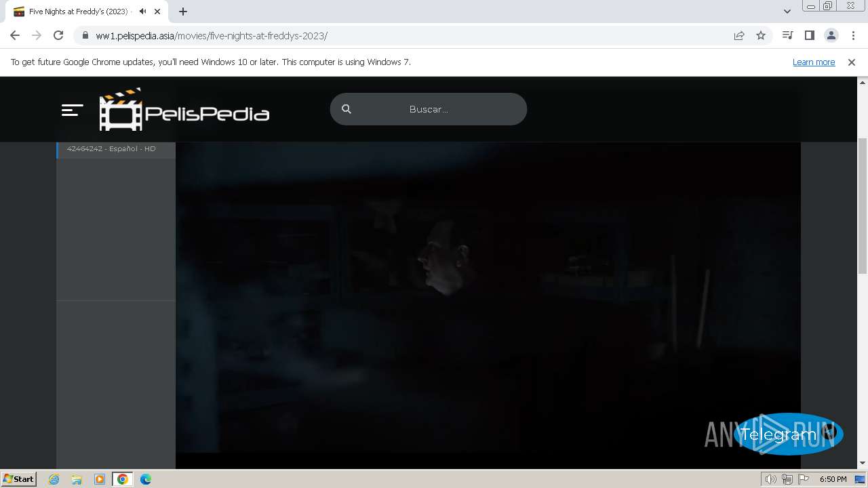Screen dimensions: 868x488
Task: Click the 6:50 PM taskbar clock
Action: [833, 479]
